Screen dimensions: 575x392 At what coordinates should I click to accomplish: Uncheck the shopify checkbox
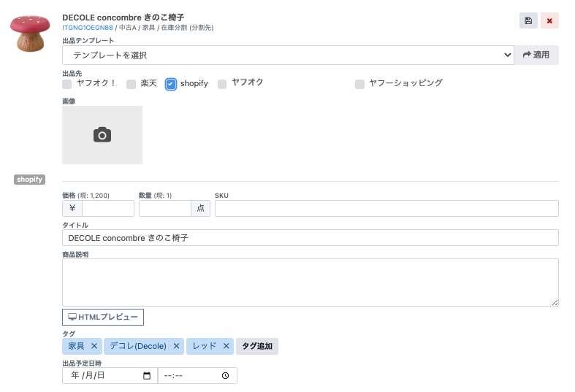coord(170,84)
